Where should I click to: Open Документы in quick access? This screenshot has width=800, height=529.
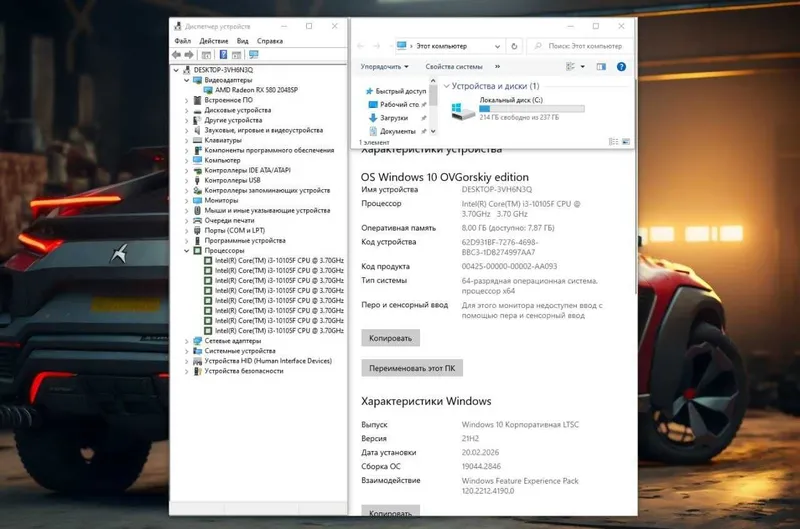pos(397,132)
